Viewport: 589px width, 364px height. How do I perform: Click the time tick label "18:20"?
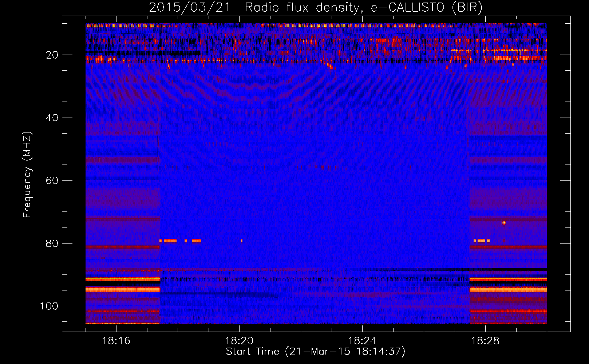(x=239, y=341)
